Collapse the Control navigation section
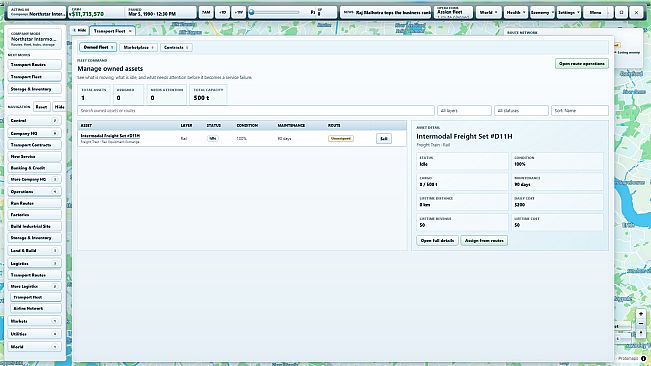 coord(34,120)
